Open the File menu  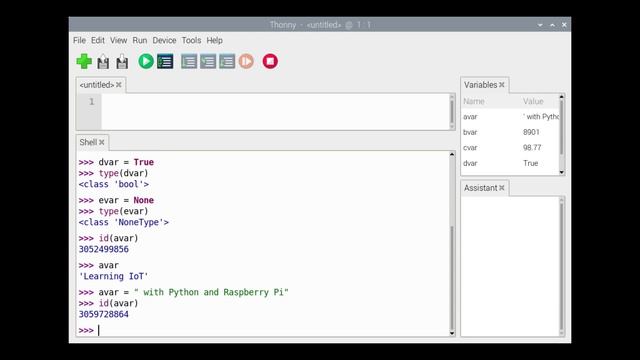click(x=79, y=40)
